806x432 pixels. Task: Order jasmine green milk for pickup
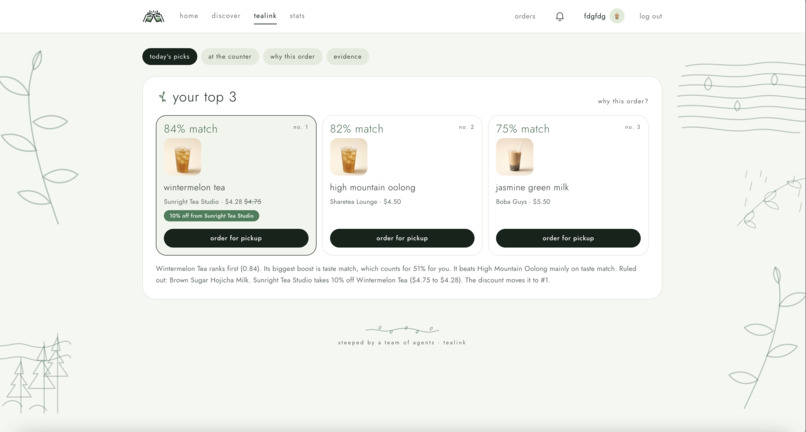568,238
